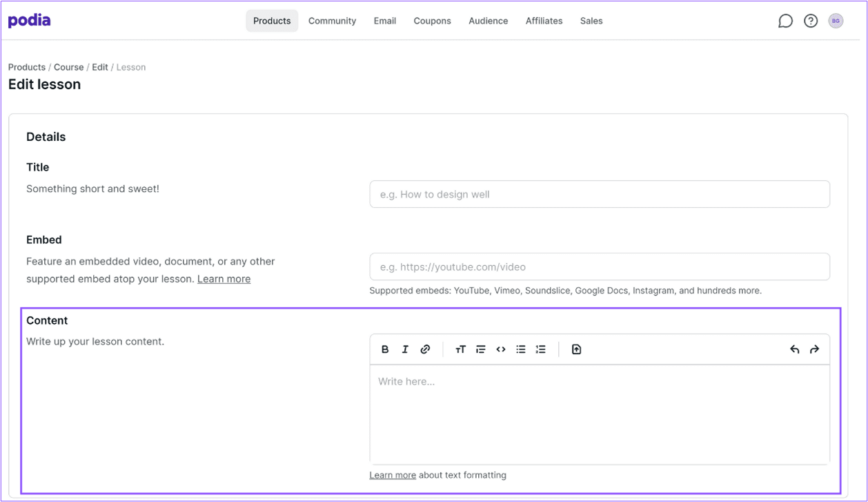Click Products in the breadcrumb
Screen dimensions: 868x502
(27, 67)
